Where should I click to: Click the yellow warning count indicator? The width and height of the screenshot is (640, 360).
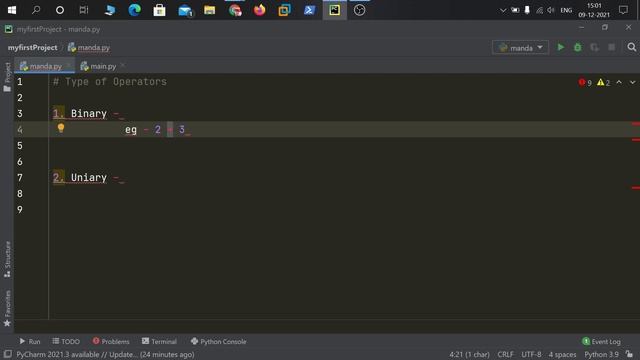coord(603,82)
